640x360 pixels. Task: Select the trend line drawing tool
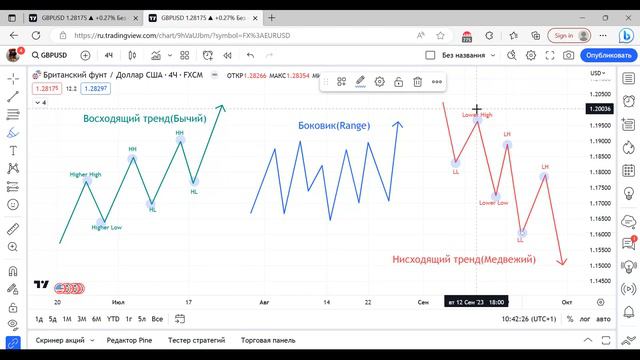(x=13, y=96)
